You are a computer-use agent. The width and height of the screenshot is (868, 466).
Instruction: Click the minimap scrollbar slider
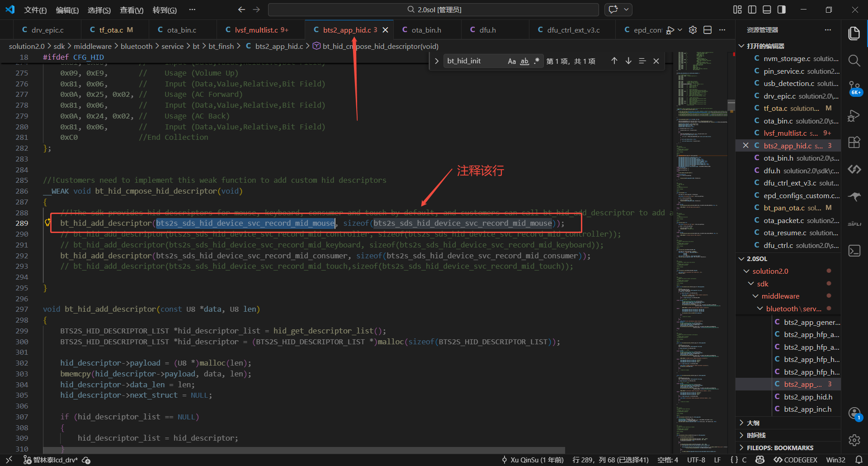point(731,105)
